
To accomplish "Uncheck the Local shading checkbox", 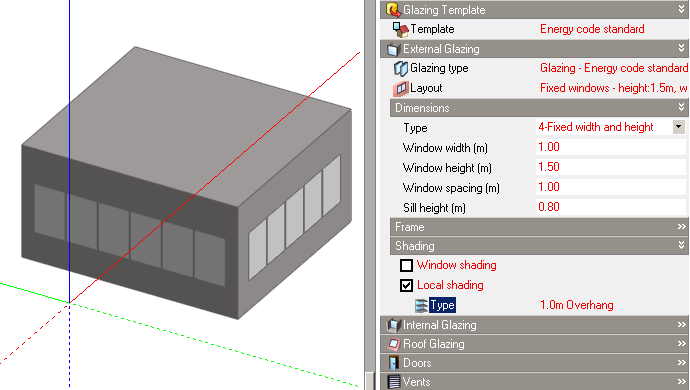I will coord(406,285).
